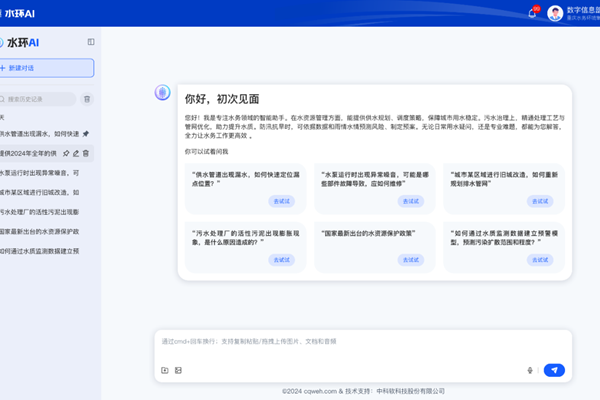Rename the '提供2024年全年的供' conversation via pencil icon
Screen dimensions: 600x400
[76, 153]
